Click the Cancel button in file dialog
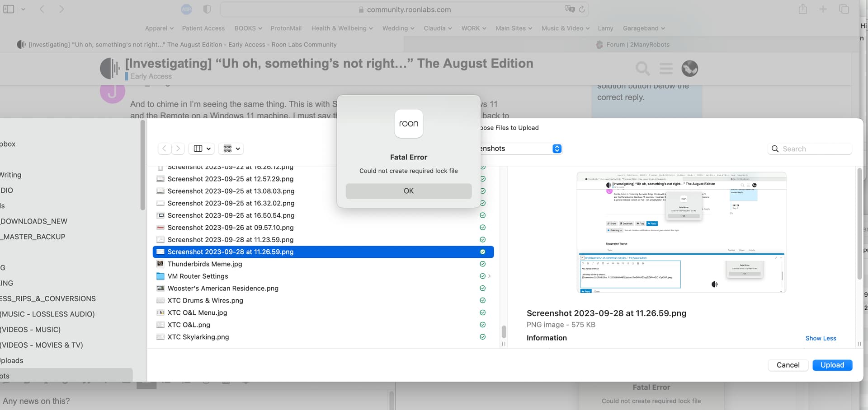The height and width of the screenshot is (410, 868). click(788, 365)
